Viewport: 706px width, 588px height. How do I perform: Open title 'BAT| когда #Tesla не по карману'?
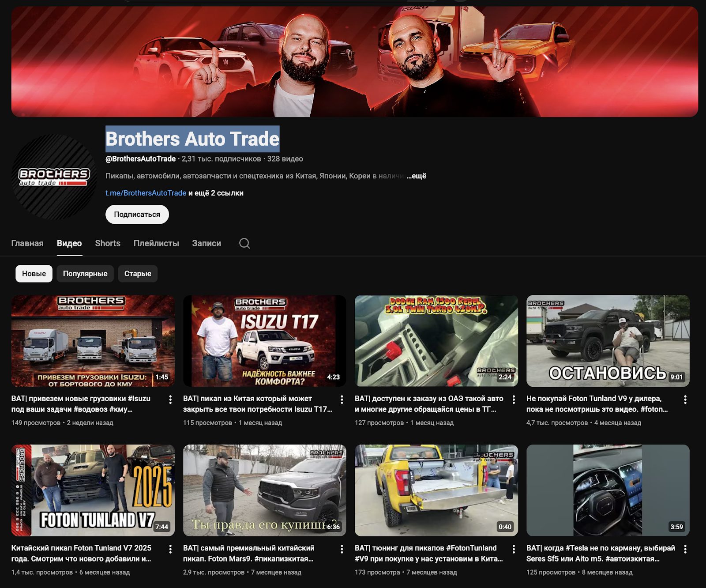point(601,554)
